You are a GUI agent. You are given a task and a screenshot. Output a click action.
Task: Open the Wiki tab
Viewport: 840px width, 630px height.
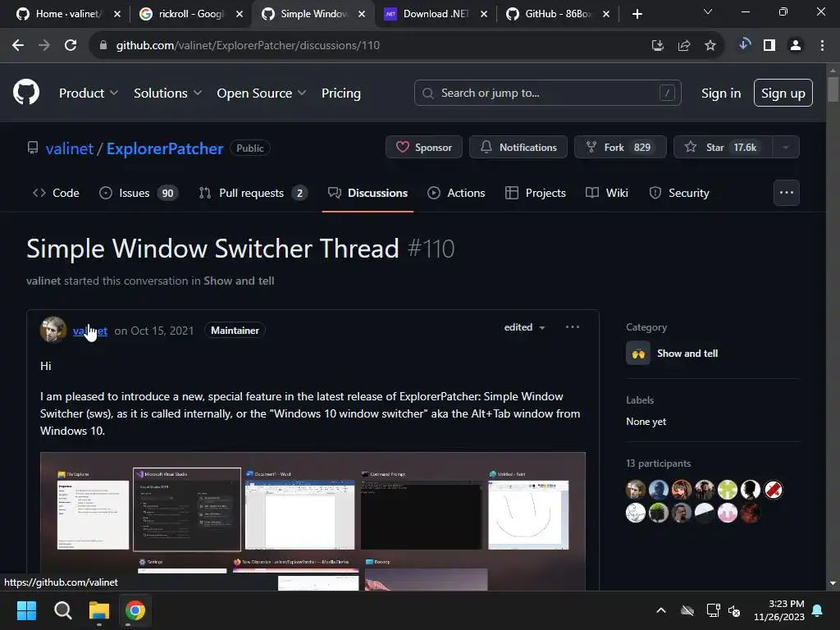pos(606,193)
